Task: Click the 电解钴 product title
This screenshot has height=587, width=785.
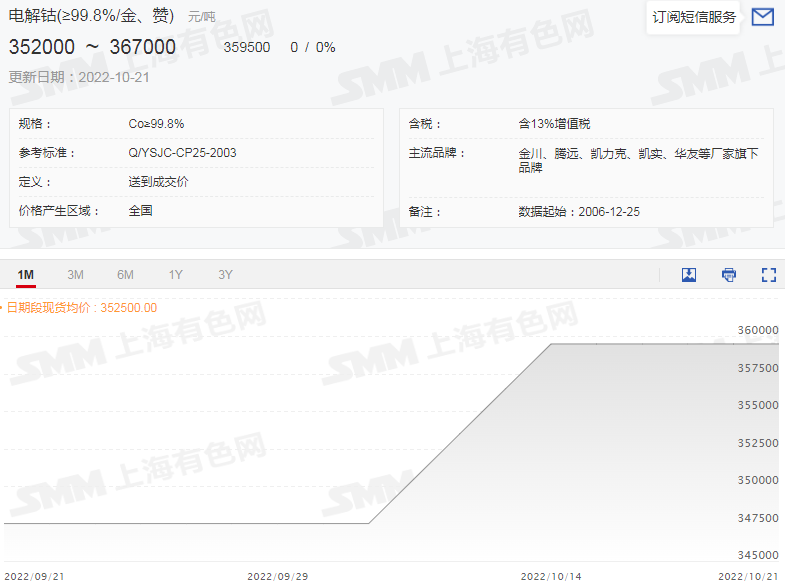Action: (91, 16)
